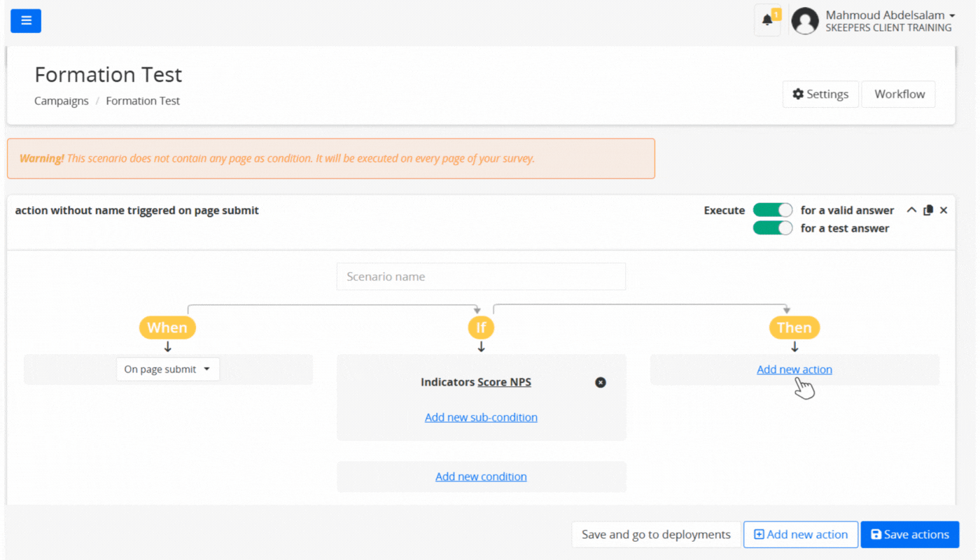
Task: Toggle execute for a valid answer
Action: [772, 210]
